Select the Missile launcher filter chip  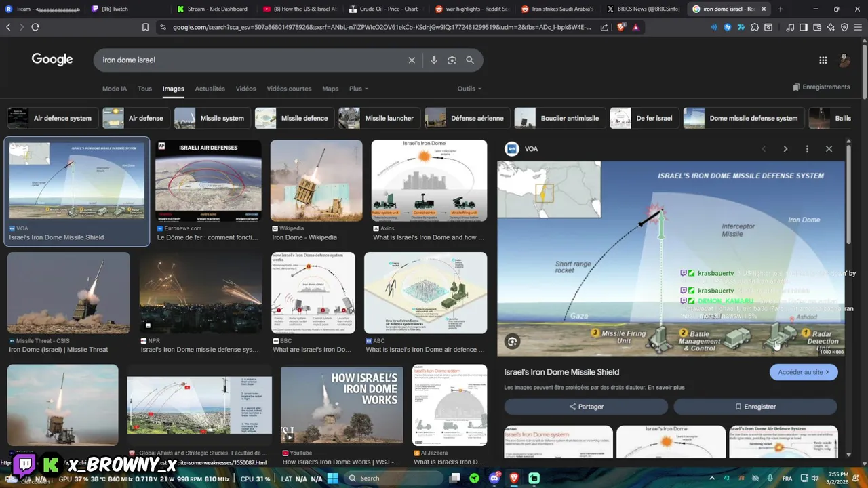(x=380, y=118)
